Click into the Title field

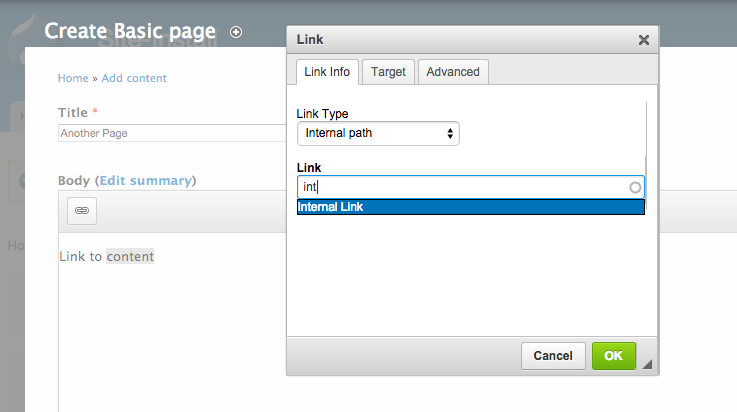(x=170, y=133)
